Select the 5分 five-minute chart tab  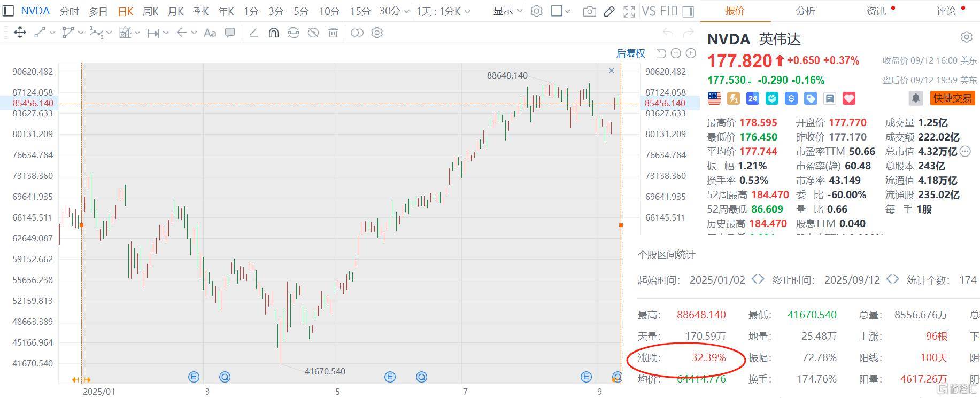[301, 11]
